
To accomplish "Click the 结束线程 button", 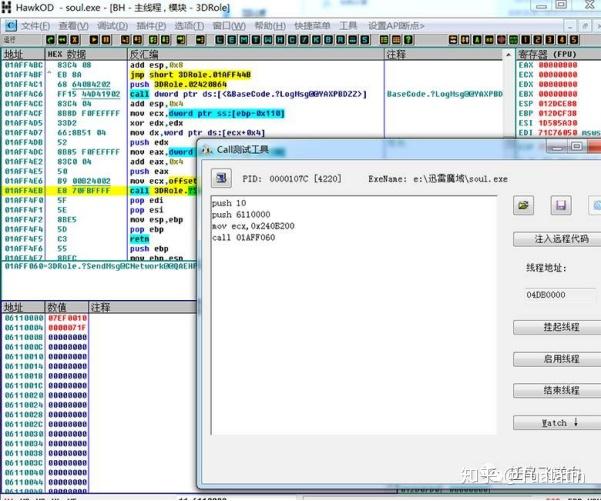I will tap(557, 391).
